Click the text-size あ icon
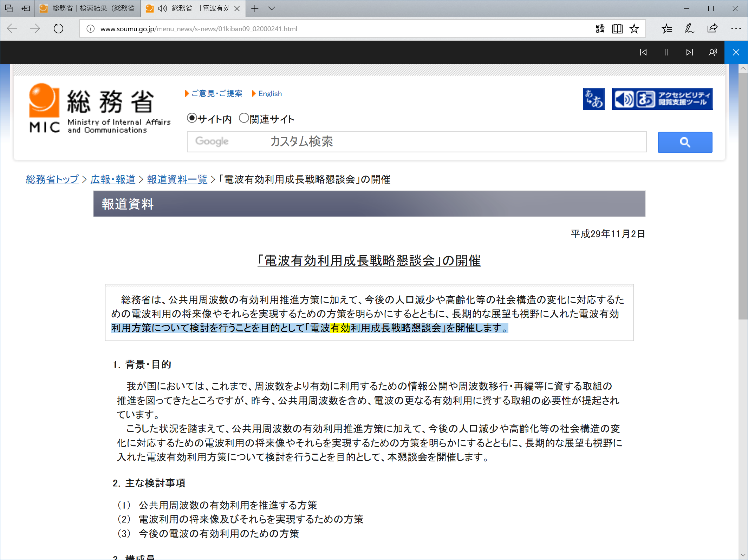Screen dimensions: 748x560 [594, 99]
